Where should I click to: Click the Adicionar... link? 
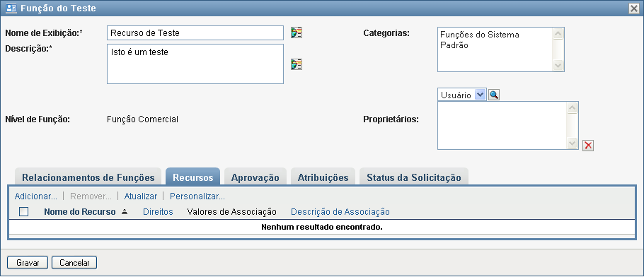pos(35,196)
